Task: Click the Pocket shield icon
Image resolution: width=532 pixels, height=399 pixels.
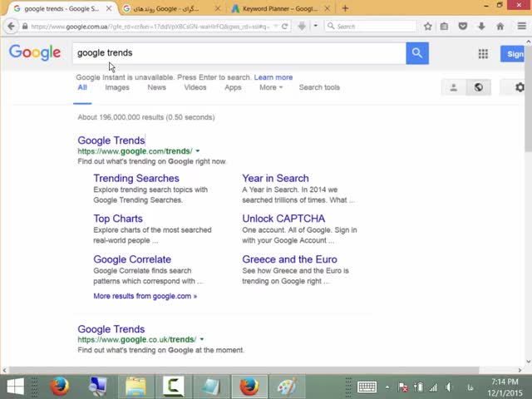Action: (462, 26)
